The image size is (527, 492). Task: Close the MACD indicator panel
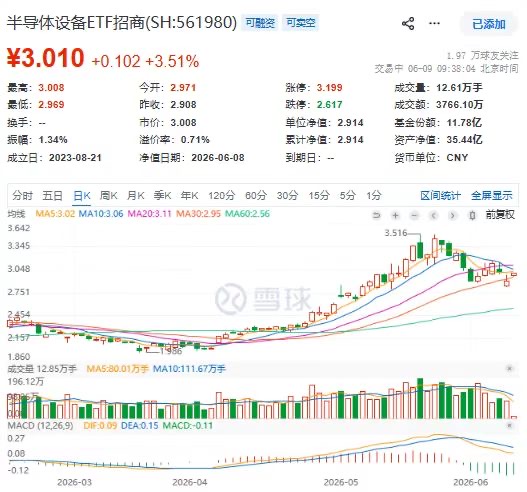(510, 426)
